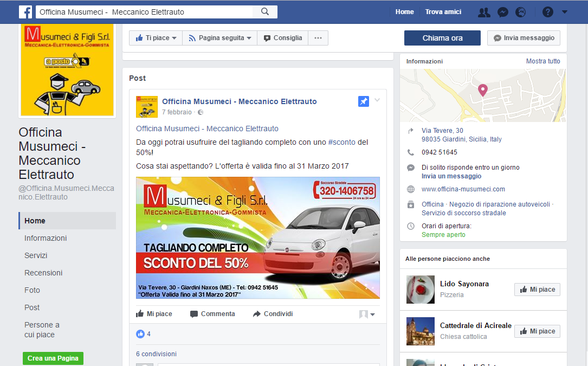Open the comment-as identity selector dropdown
Screen dimensions: 588x366
[x=367, y=314]
